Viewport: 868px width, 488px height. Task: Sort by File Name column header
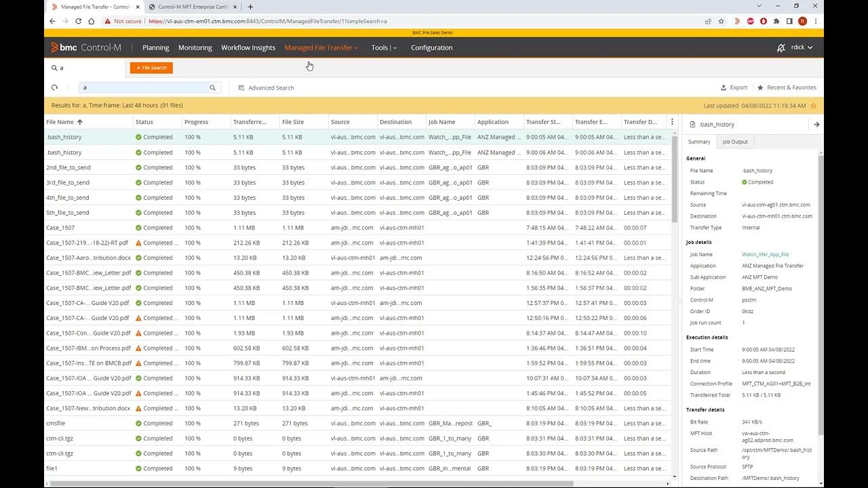[x=64, y=122]
